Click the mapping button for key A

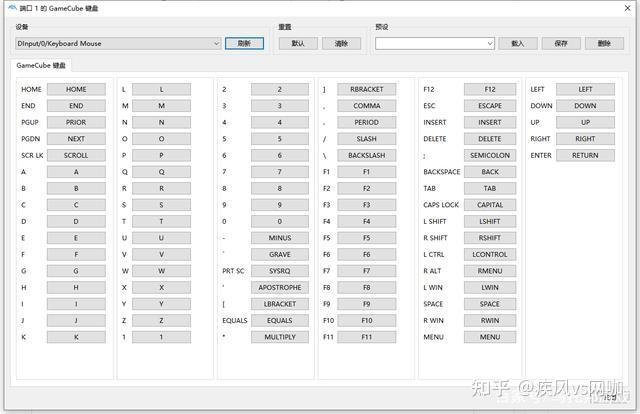click(76, 172)
